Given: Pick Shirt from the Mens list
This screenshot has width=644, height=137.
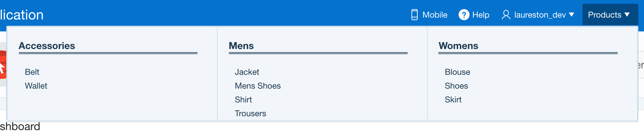Looking at the screenshot, I should [243, 100].
